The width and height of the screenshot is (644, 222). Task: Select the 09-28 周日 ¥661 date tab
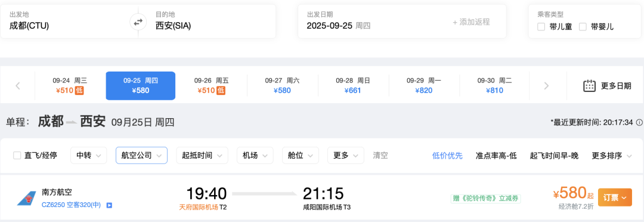tap(353, 85)
